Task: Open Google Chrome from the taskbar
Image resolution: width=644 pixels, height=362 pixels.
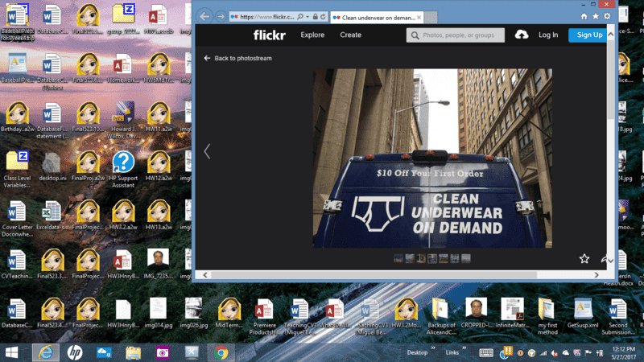Action: coord(221,352)
